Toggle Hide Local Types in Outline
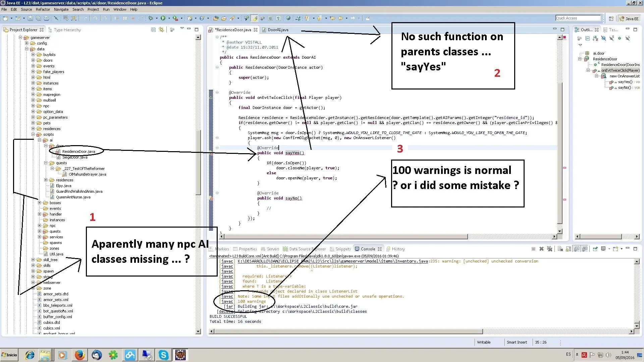 pos(628,38)
